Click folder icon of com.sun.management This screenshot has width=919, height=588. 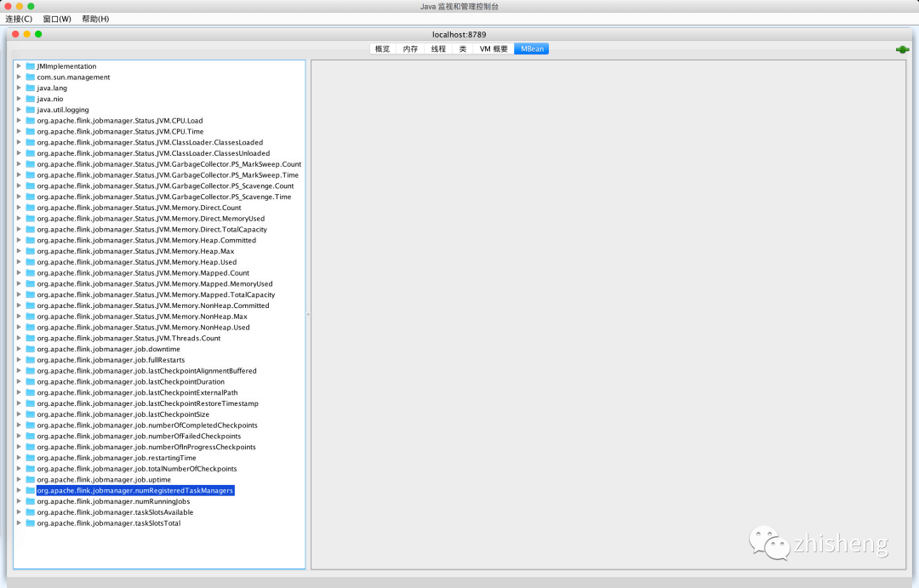(x=31, y=77)
